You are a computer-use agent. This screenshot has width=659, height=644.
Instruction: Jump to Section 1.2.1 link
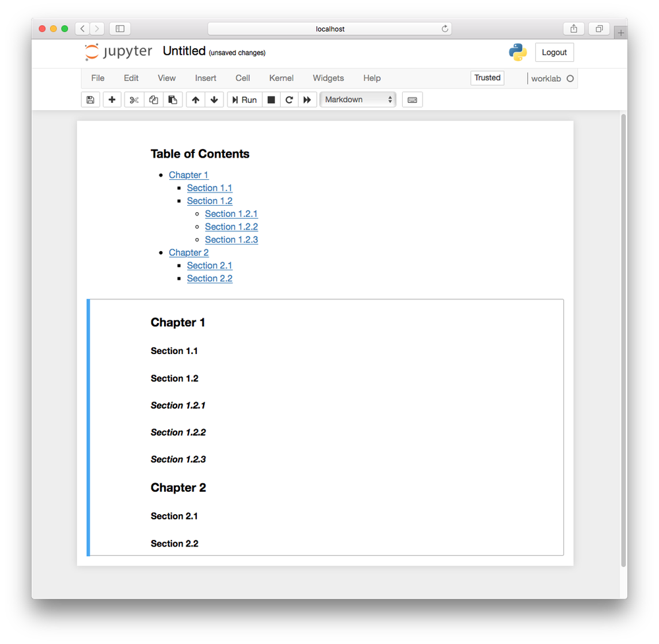coord(231,214)
